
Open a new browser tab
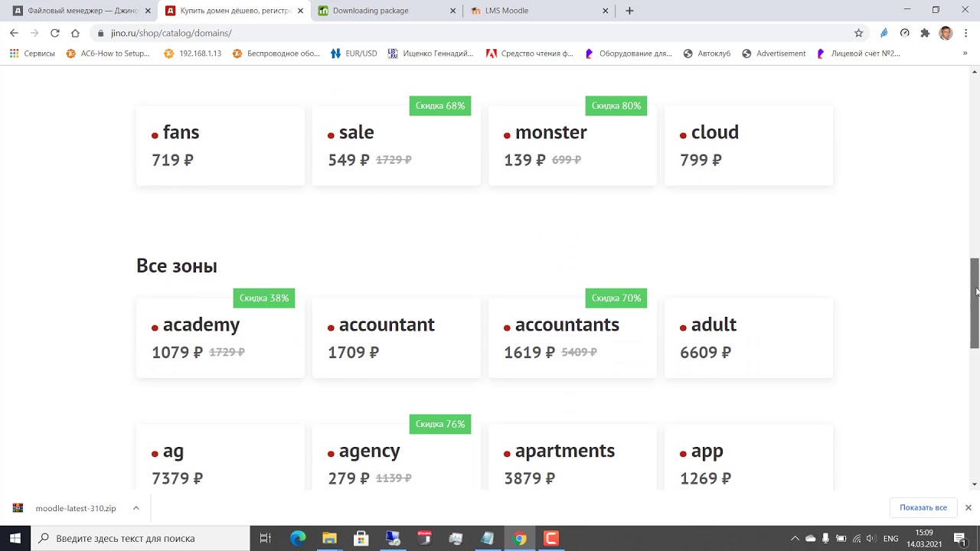pos(629,11)
